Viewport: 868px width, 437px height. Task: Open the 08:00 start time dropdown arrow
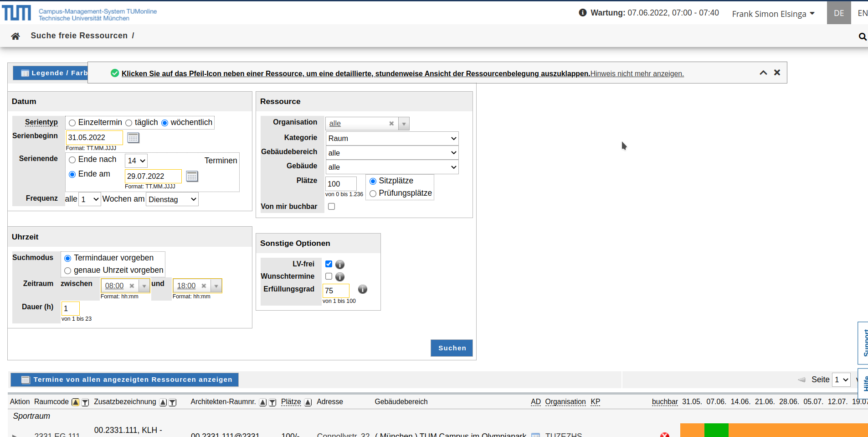(144, 286)
